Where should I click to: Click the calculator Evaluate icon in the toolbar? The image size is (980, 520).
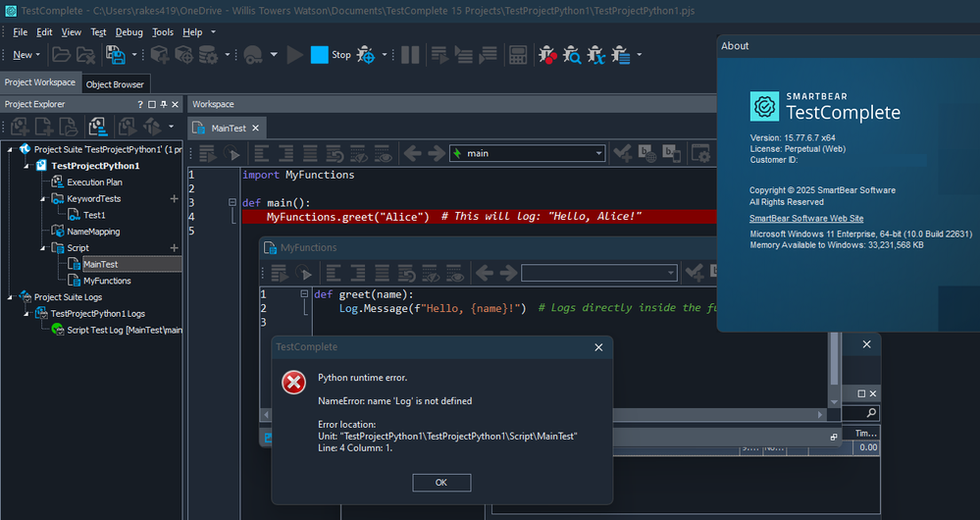click(x=518, y=55)
